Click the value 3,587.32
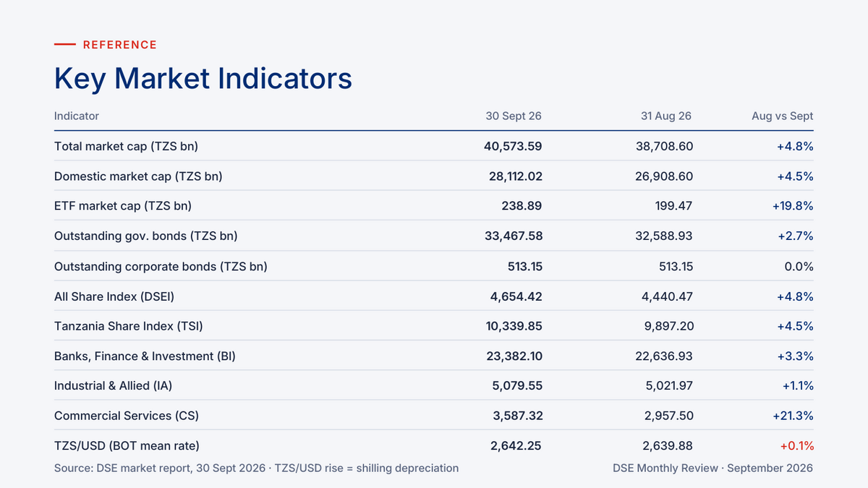Image resolution: width=868 pixels, height=488 pixels. (517, 416)
